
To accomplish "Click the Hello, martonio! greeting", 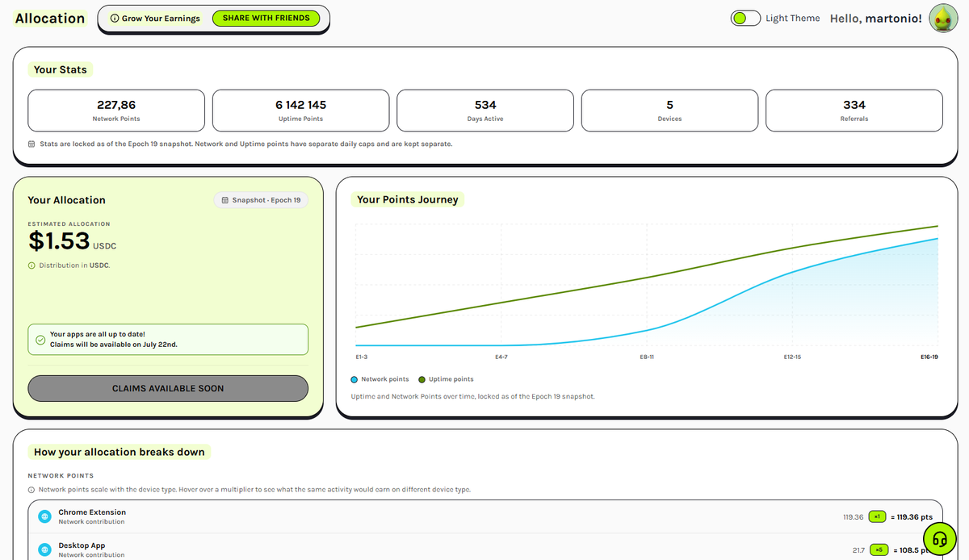I will (876, 18).
